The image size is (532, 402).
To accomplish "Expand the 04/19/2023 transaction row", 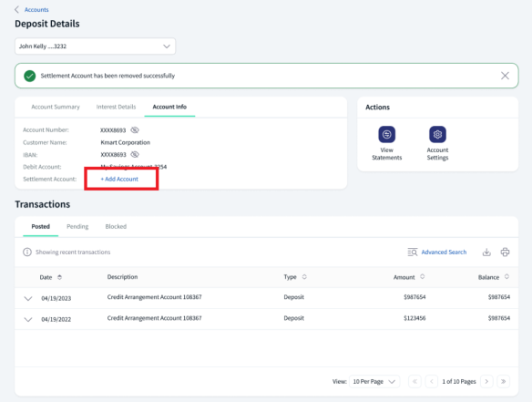I will point(28,298).
